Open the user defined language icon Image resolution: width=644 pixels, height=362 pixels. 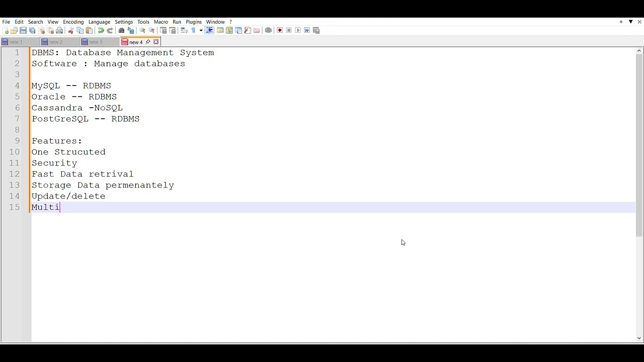coord(220,30)
